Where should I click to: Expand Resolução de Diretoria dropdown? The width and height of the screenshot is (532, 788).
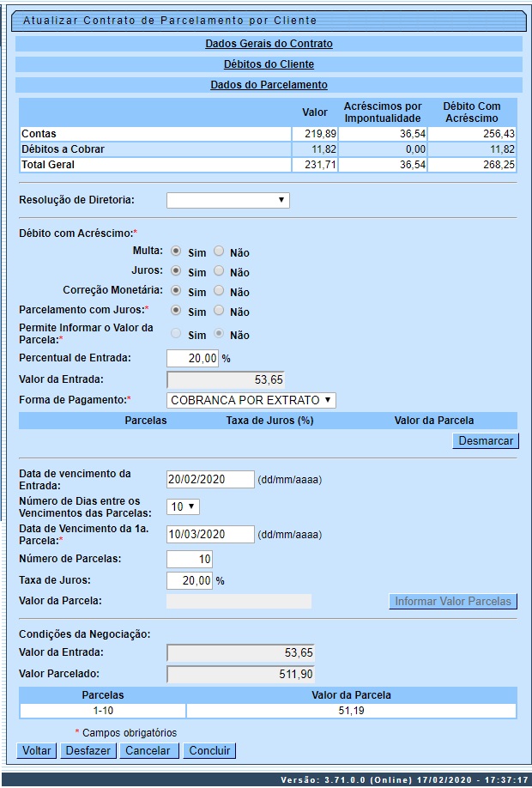click(x=227, y=201)
